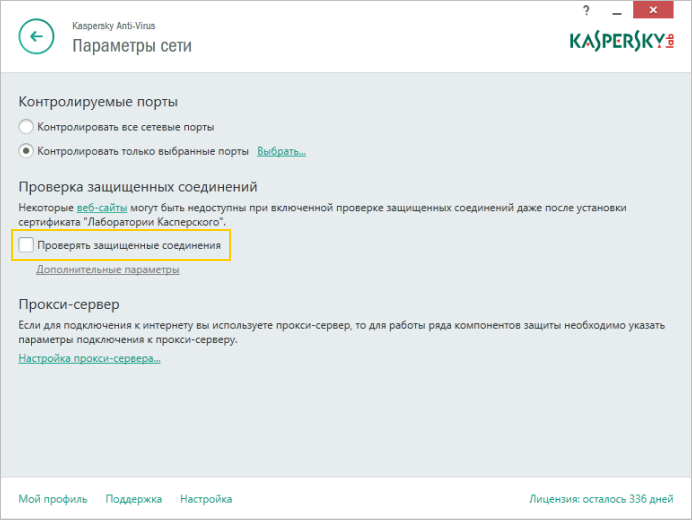The height and width of the screenshot is (520, 692).
Task: Select 'Контролировать только выбранные порты' radio
Action: (26, 151)
